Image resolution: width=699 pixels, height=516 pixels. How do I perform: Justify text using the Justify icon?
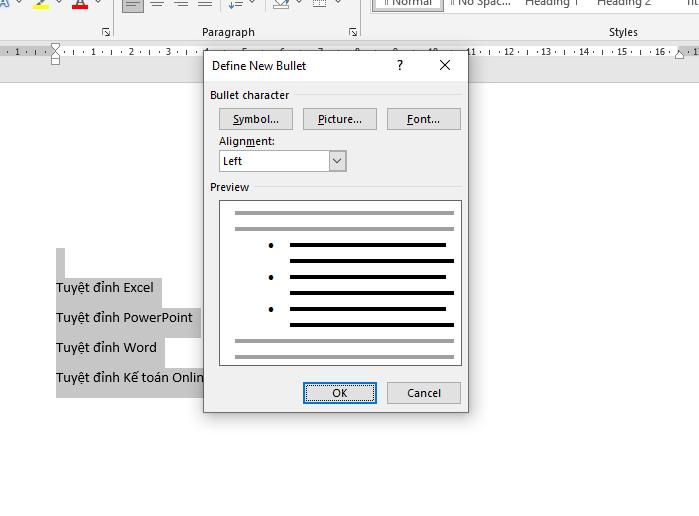205,4
